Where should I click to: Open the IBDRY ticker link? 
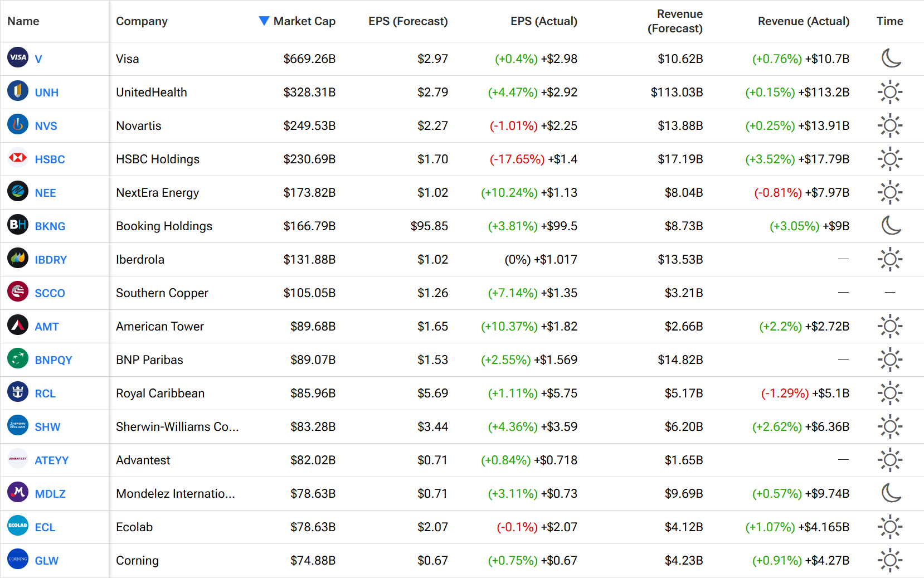(x=51, y=260)
